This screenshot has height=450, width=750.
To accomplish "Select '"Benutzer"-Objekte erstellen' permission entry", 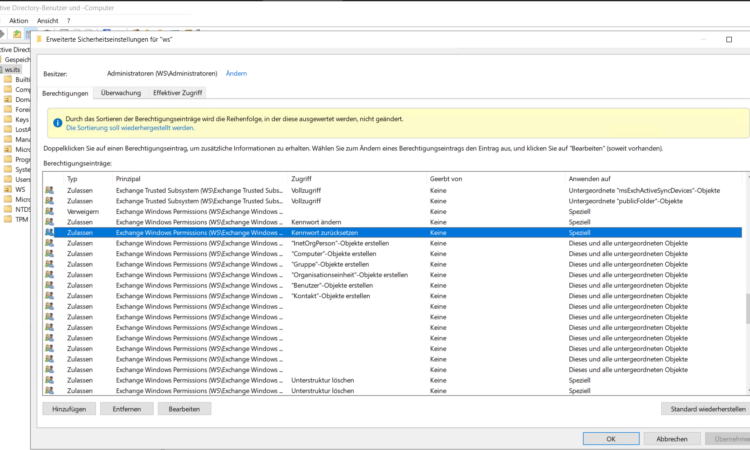I will pos(393,285).
